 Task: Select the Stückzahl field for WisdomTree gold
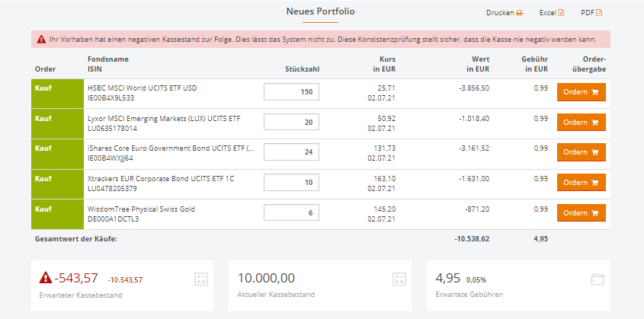click(x=291, y=212)
